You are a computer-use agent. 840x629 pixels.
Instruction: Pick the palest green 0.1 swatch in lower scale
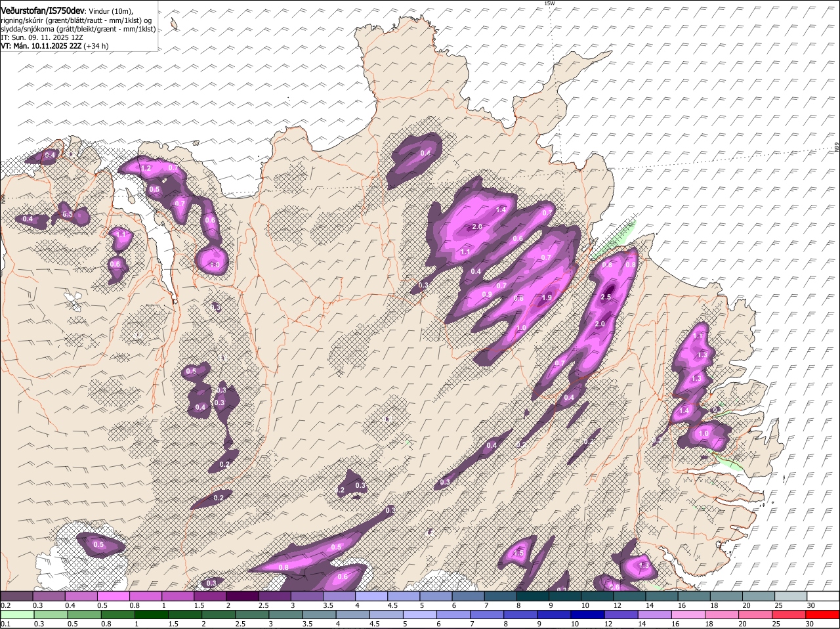pos(17,615)
